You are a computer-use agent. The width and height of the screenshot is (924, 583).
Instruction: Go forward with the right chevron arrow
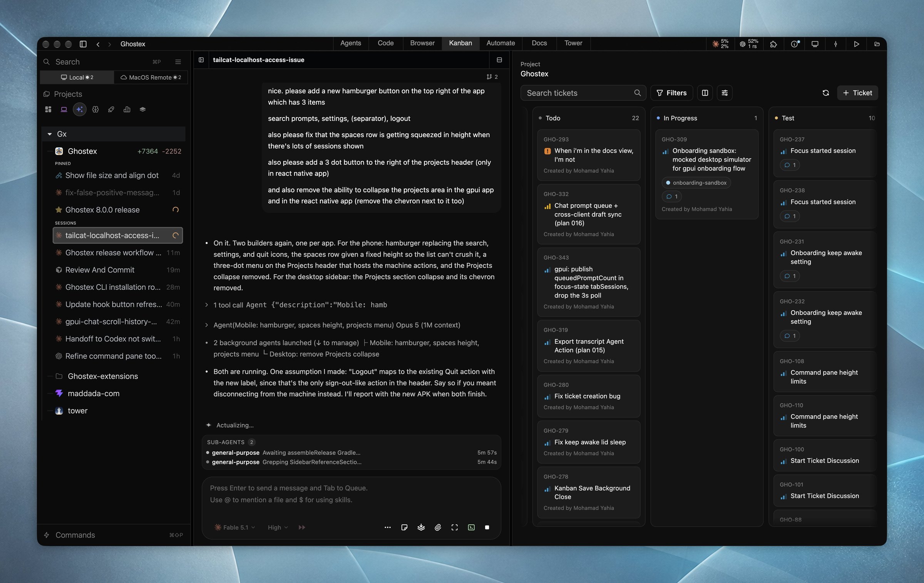pos(110,44)
